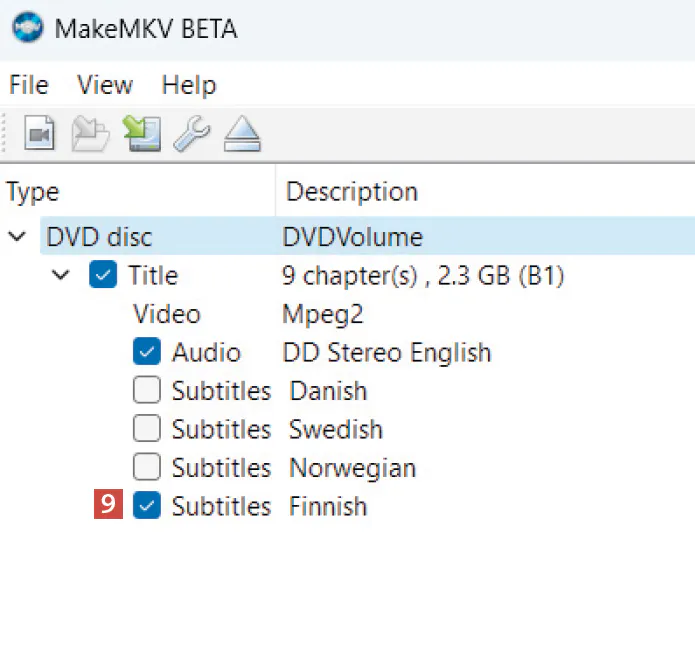This screenshot has height=656, width=695.
Task: Collapse the Title tree node
Action: coord(61,275)
